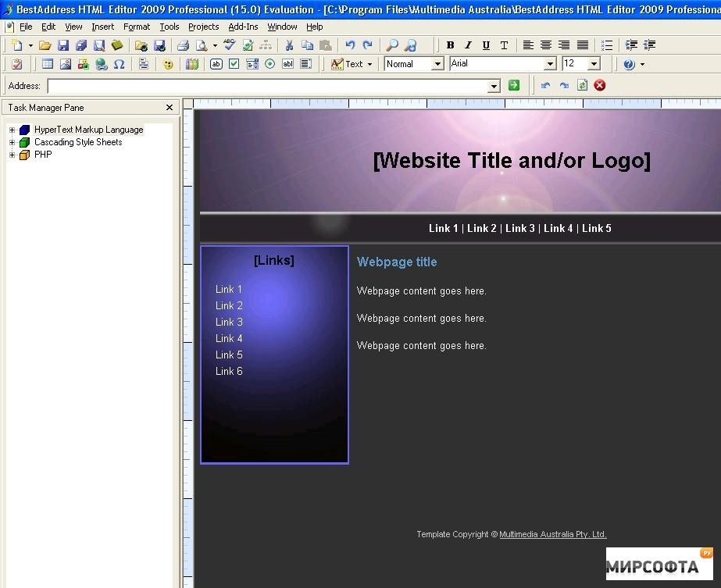Insert a special character with Omega icon
The width and height of the screenshot is (721, 588).
[119, 64]
